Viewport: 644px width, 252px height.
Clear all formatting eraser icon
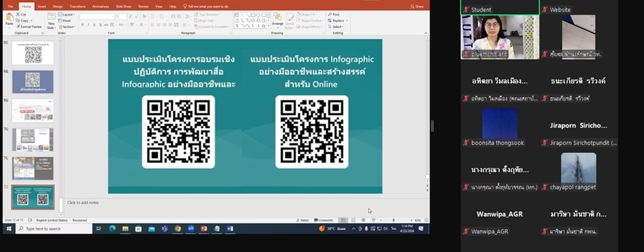click(144, 16)
